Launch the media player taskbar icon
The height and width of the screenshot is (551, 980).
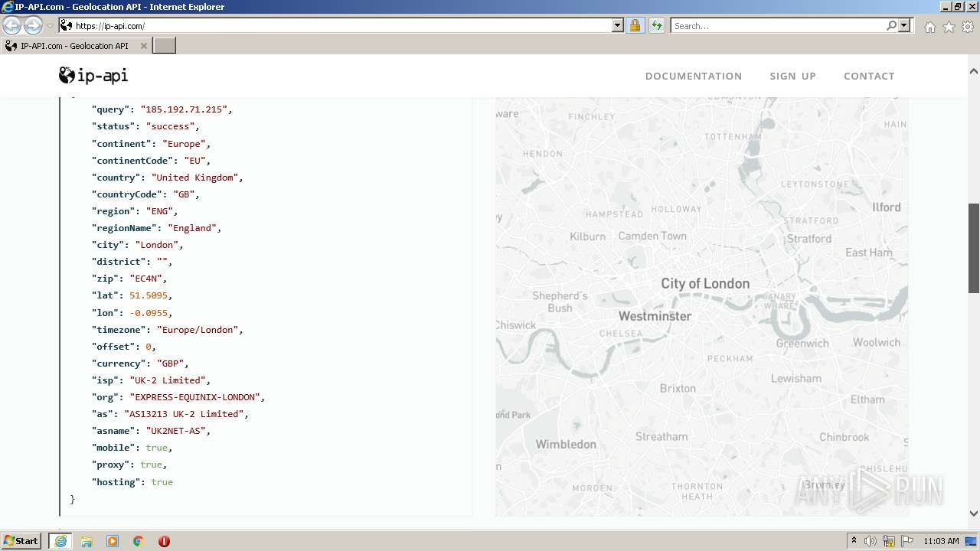tap(113, 541)
